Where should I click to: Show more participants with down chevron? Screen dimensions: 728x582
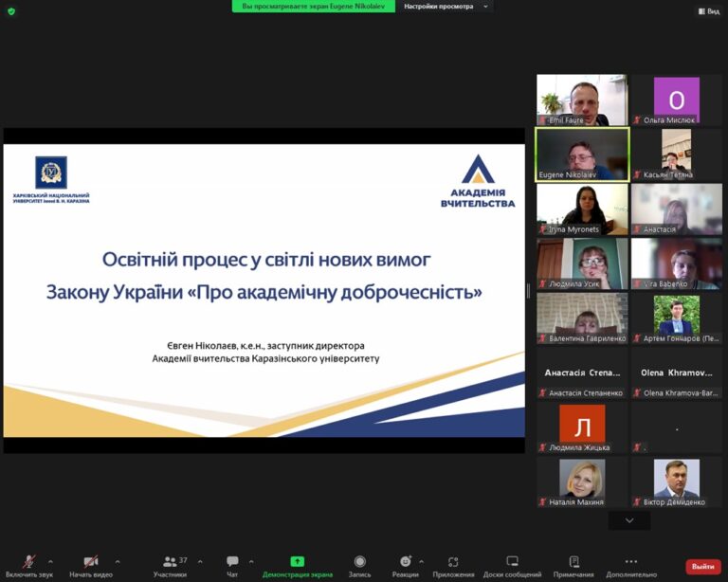click(629, 520)
